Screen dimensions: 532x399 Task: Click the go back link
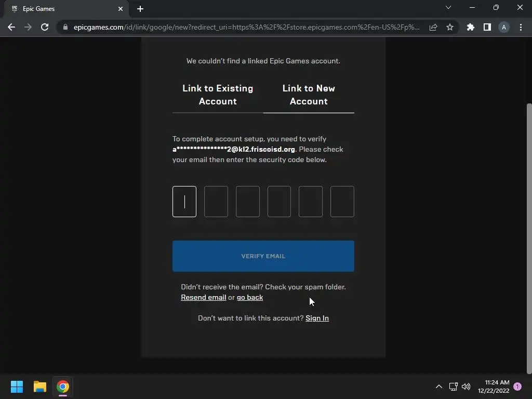pyautogui.click(x=250, y=298)
